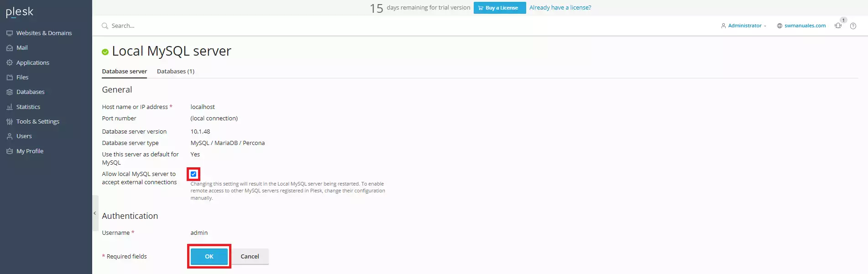Open Databases using the stack icon
The width and height of the screenshot is (868, 274).
10,92
